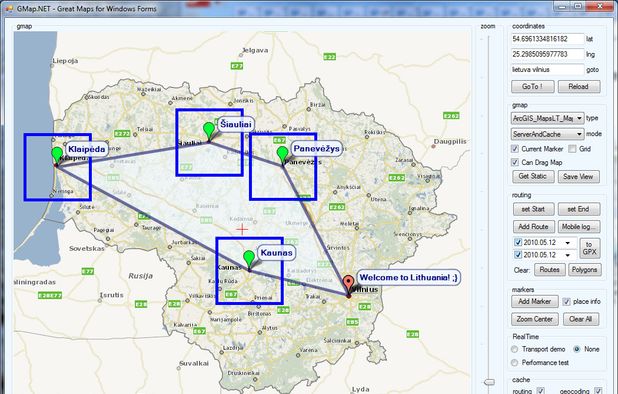Toggle the place info checkbox
The height and width of the screenshot is (394, 618).
pyautogui.click(x=566, y=301)
